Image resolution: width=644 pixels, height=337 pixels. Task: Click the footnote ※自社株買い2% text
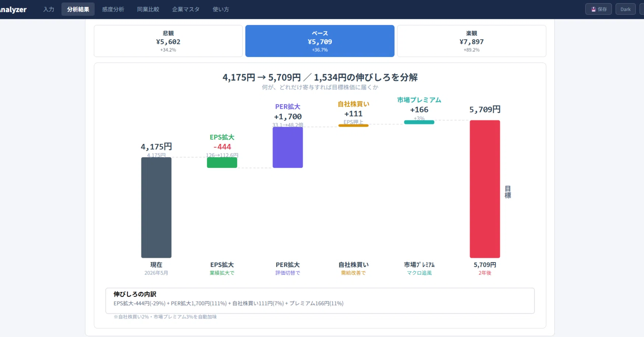(x=165, y=317)
